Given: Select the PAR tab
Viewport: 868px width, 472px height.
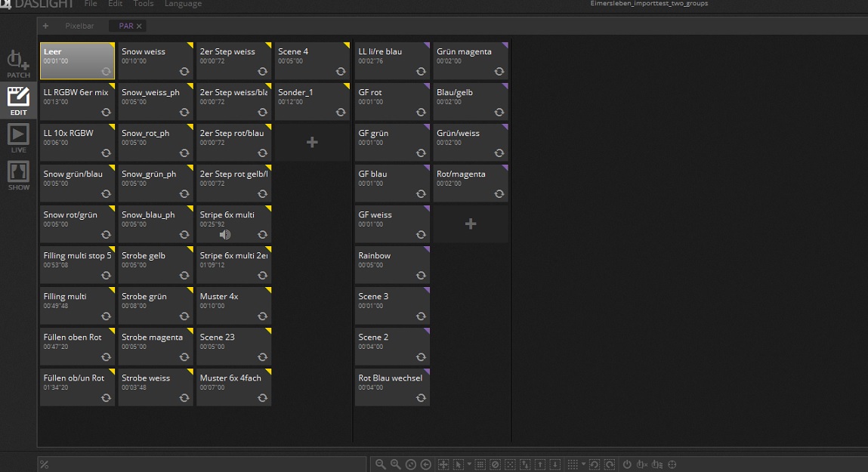Looking at the screenshot, I should coord(126,26).
